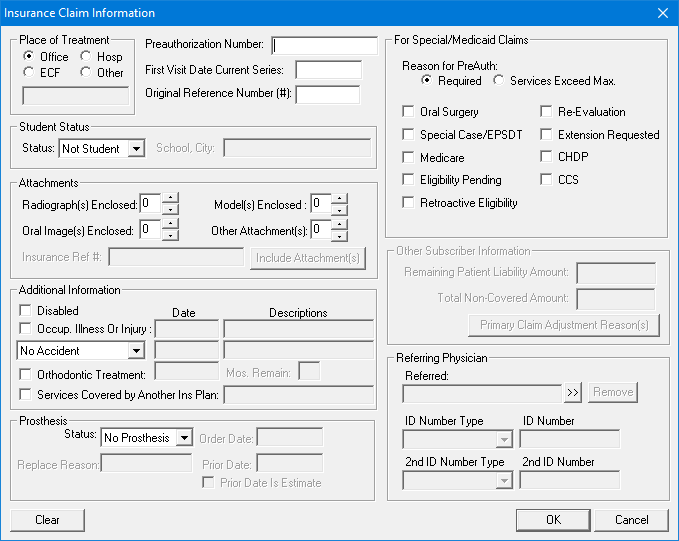Click the >> button beside Referred field
The width and height of the screenshot is (679, 541).
573,392
